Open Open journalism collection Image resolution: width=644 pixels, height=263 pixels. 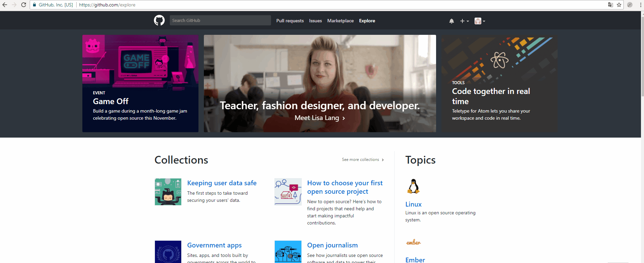pos(332,245)
